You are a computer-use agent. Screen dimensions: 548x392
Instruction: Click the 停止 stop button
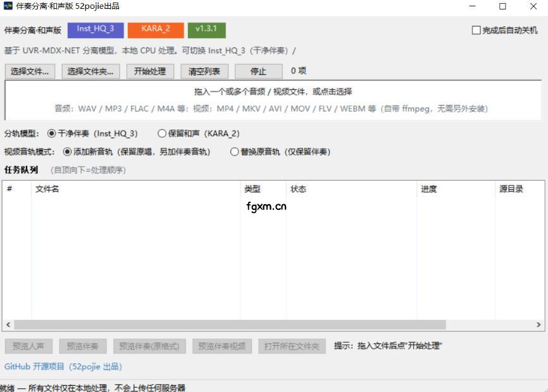click(258, 71)
